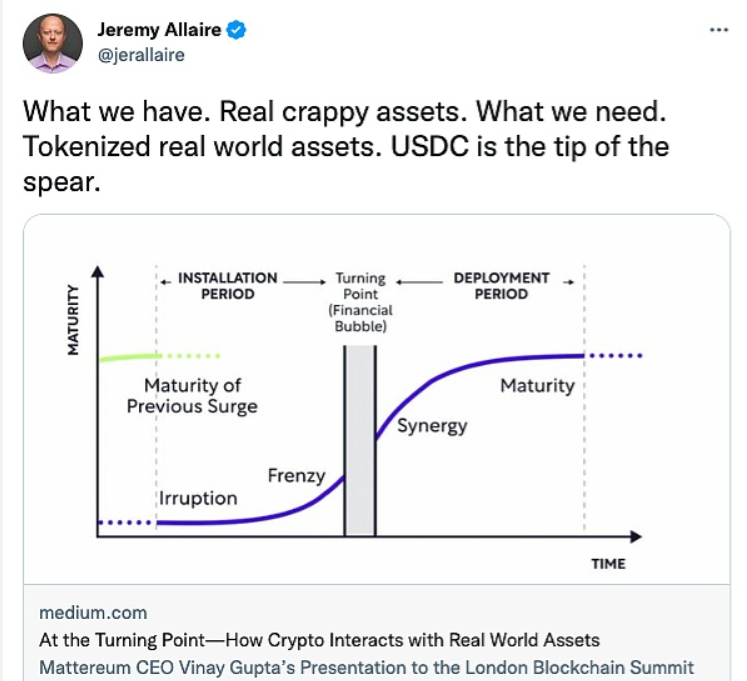
Task: Open the three-dot more options menu
Action: pyautogui.click(x=718, y=30)
